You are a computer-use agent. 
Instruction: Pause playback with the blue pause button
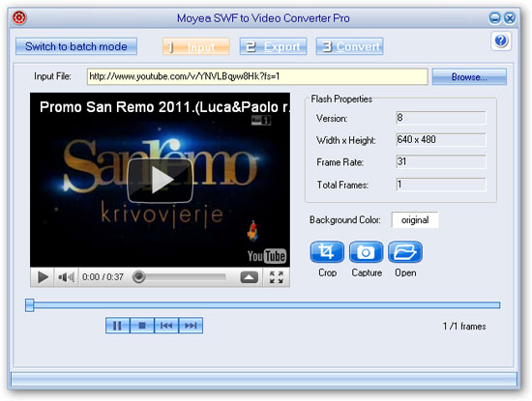[117, 326]
